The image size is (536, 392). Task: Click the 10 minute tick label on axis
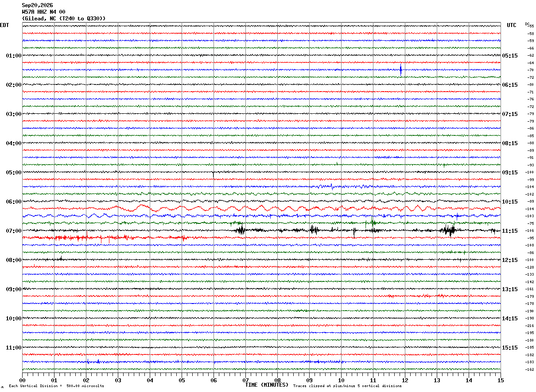point(341,380)
